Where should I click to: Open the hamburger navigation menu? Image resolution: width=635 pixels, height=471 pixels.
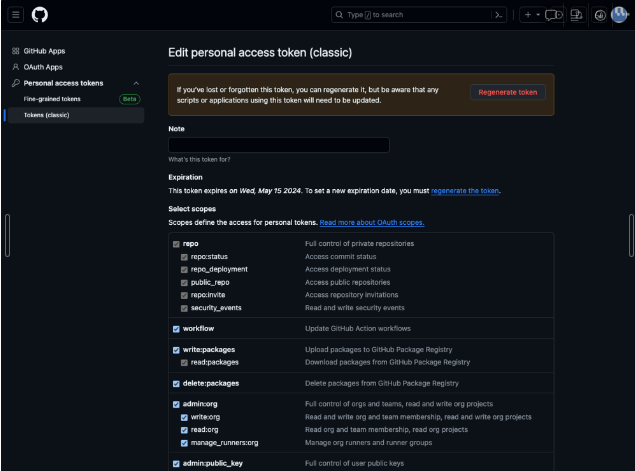tap(15, 15)
